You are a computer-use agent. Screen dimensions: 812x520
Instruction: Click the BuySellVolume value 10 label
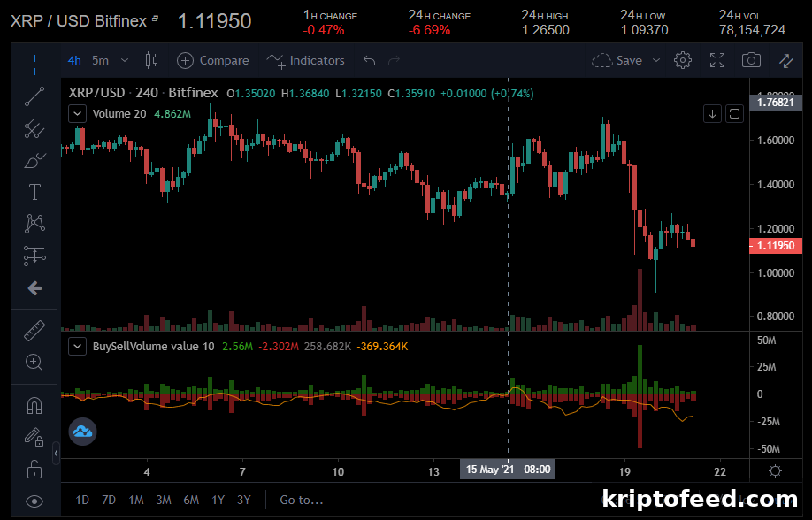pyautogui.click(x=153, y=346)
